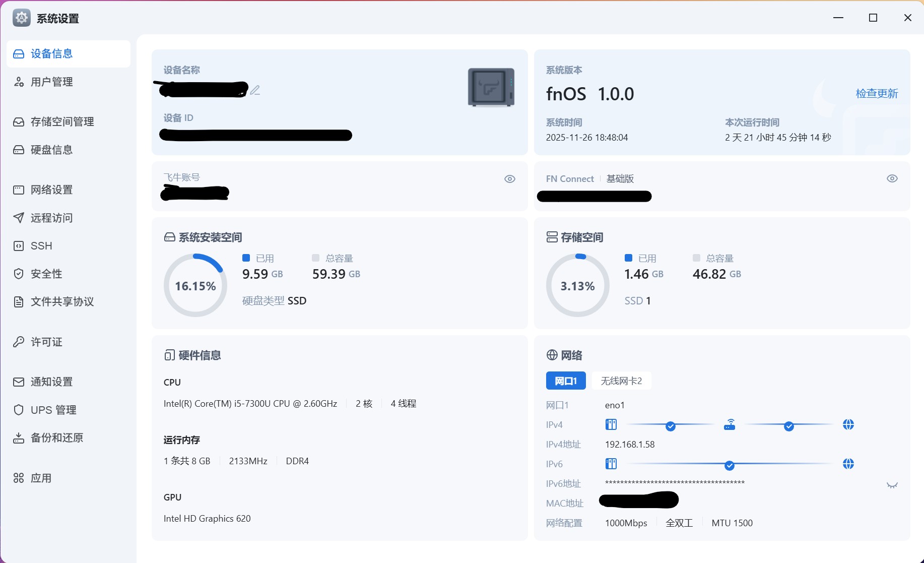The image size is (924, 563).
Task: Click the SSH terminal icon in sidebar
Action: 19,246
